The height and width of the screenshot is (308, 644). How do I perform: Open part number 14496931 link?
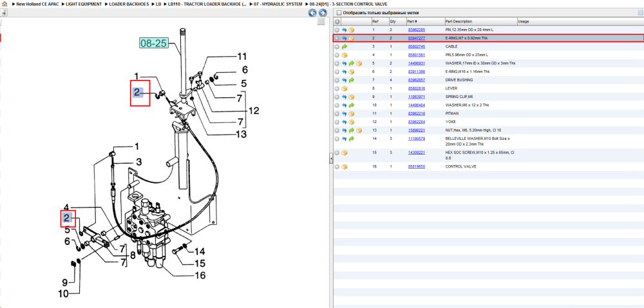[x=416, y=64]
